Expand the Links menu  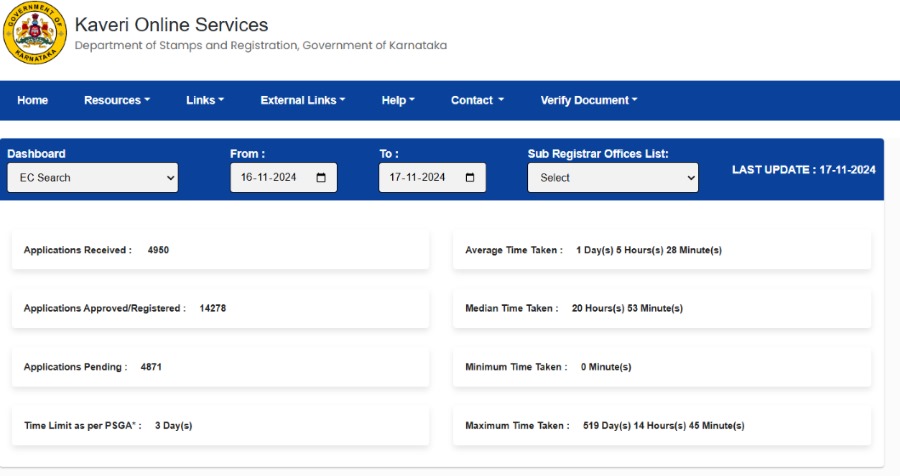pos(205,100)
